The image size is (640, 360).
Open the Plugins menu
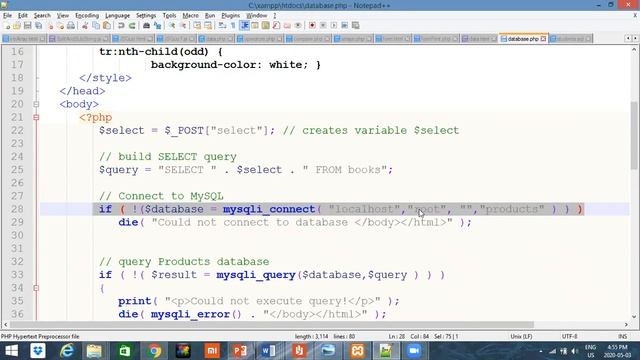click(231, 16)
